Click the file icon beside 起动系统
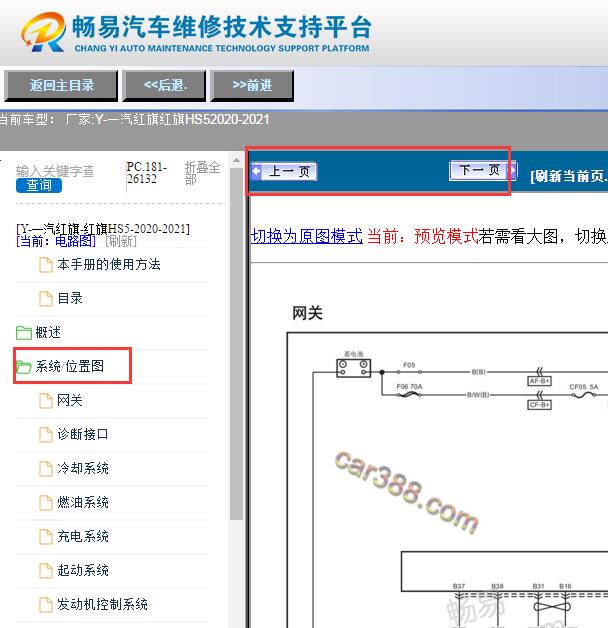 [46, 571]
